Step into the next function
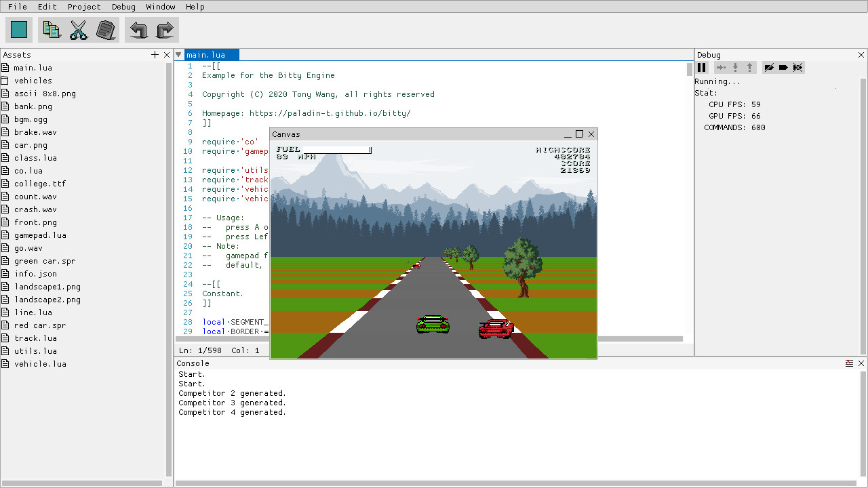Viewport: 868px width, 488px height. (x=736, y=67)
